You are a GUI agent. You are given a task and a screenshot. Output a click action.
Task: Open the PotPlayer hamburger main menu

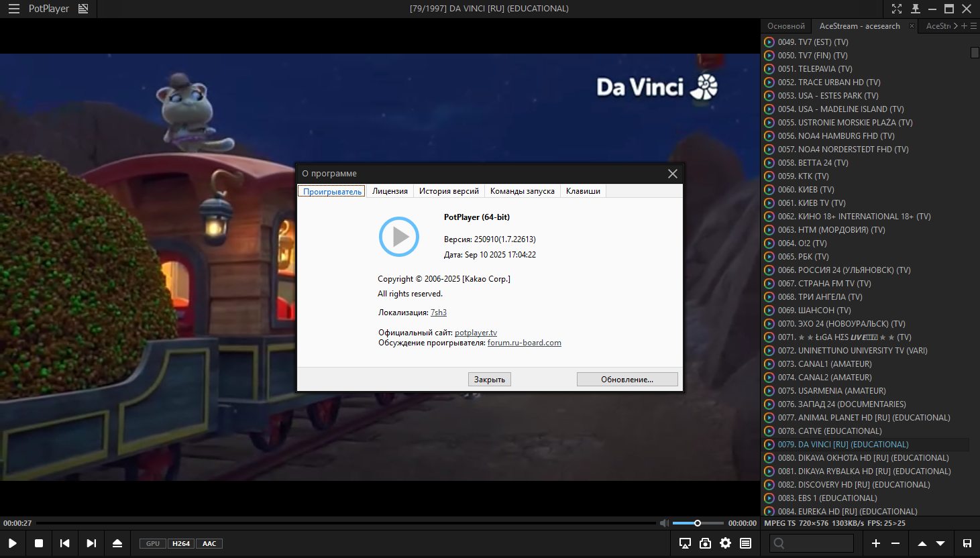(x=13, y=9)
